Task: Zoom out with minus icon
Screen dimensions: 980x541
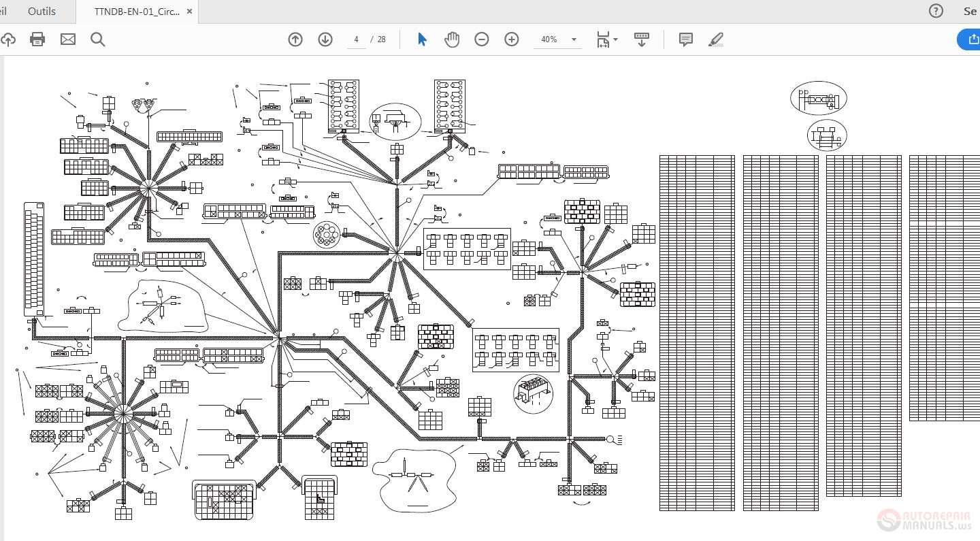Action: click(482, 39)
